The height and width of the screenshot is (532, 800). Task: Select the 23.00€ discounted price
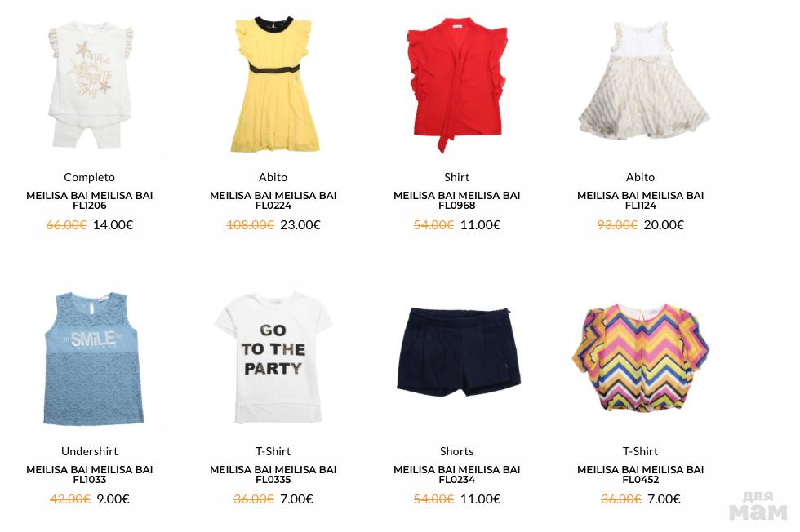point(300,225)
